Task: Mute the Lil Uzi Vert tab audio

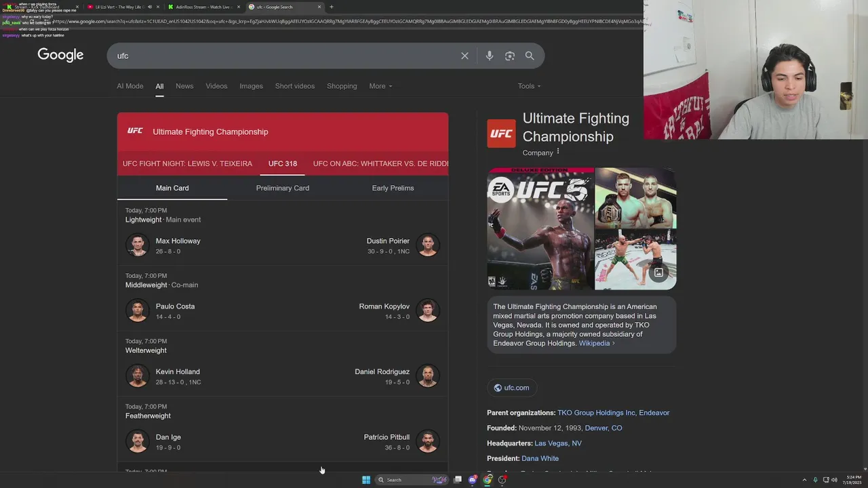Action: [x=150, y=7]
